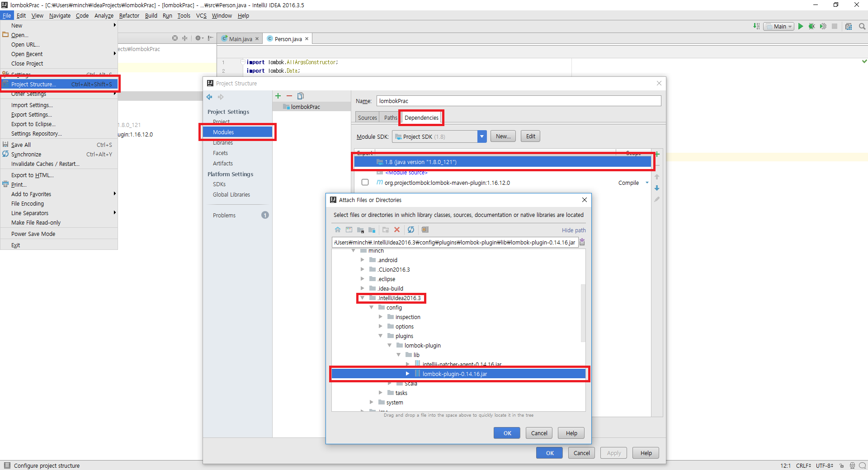The height and width of the screenshot is (470, 868).
Task: Expand the system folder
Action: click(372, 402)
